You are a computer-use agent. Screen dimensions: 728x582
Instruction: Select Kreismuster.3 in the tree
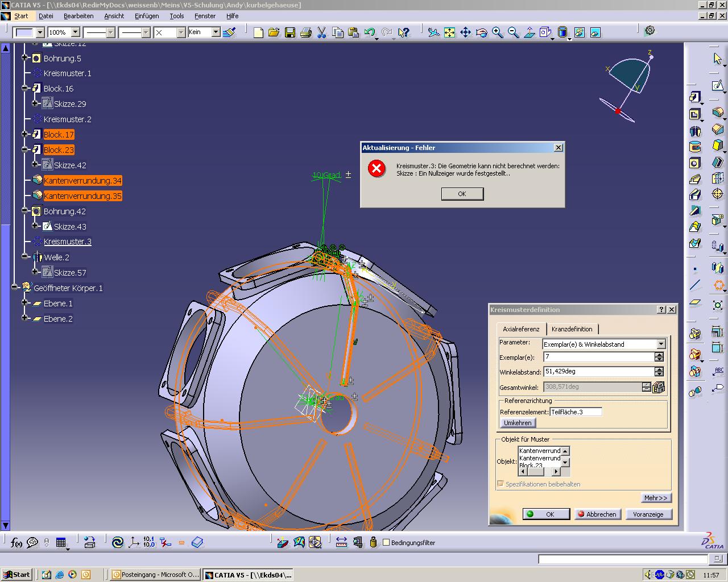coord(67,242)
